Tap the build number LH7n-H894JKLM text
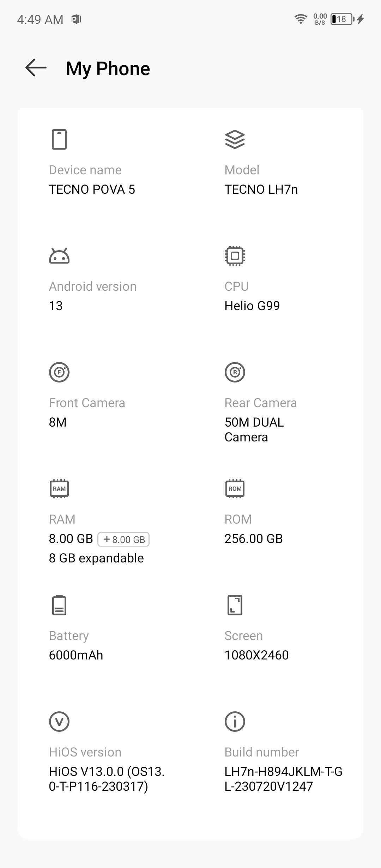The height and width of the screenshot is (868, 381). [284, 779]
